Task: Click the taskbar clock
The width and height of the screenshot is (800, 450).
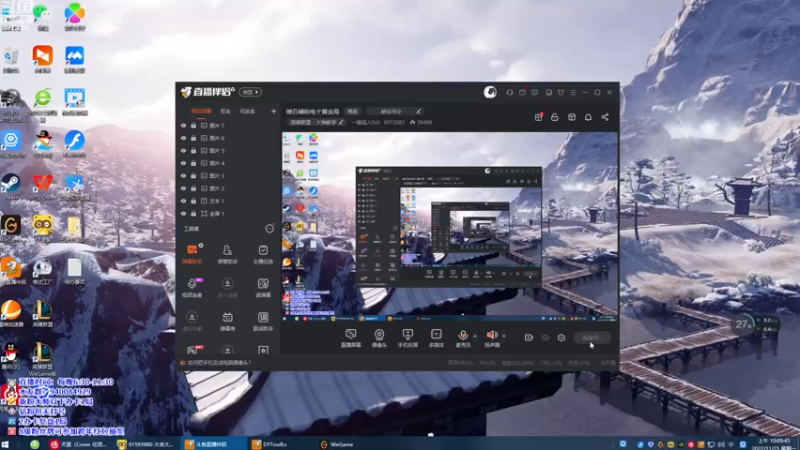Action: point(774,444)
